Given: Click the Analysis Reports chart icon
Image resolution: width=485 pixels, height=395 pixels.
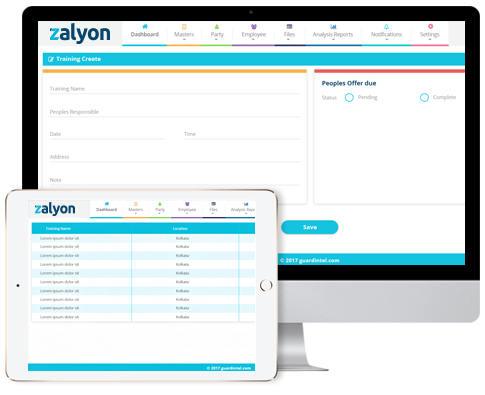Looking at the screenshot, I should point(333,26).
